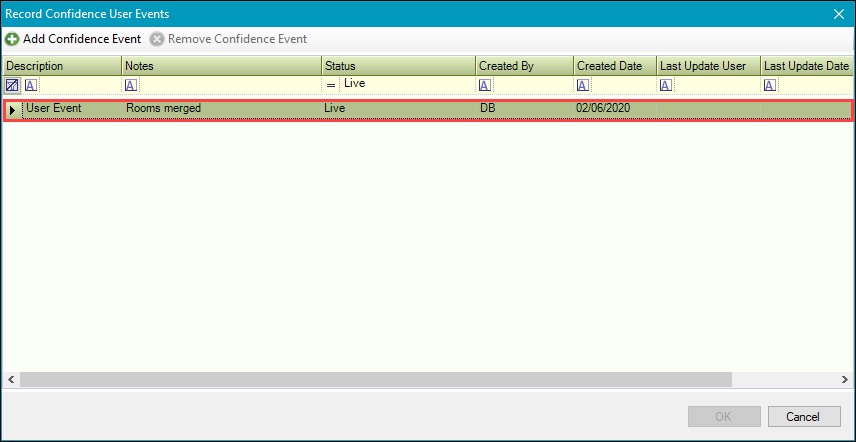This screenshot has width=856, height=442.
Task: Click the Notes column filter operator icon
Action: (131, 86)
